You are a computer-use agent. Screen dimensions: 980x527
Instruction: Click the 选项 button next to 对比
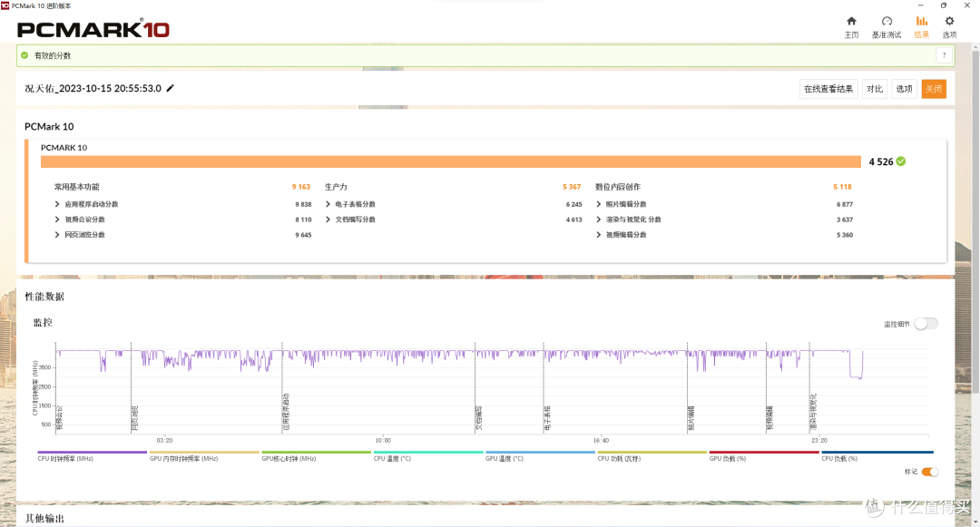904,89
